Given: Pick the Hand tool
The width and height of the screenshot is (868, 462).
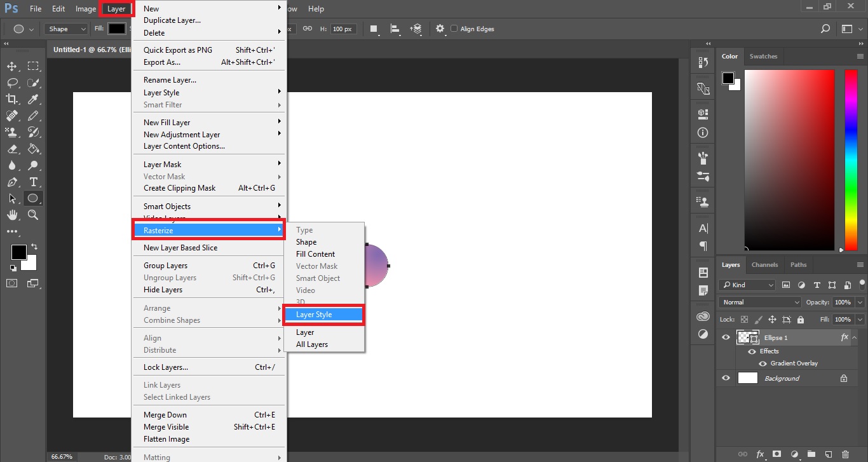Looking at the screenshot, I should [x=12, y=215].
